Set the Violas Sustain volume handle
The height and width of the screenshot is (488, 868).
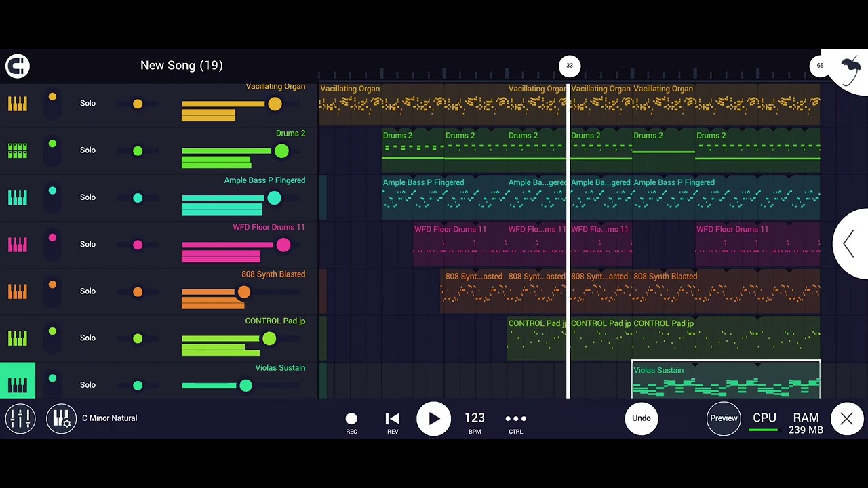(245, 386)
